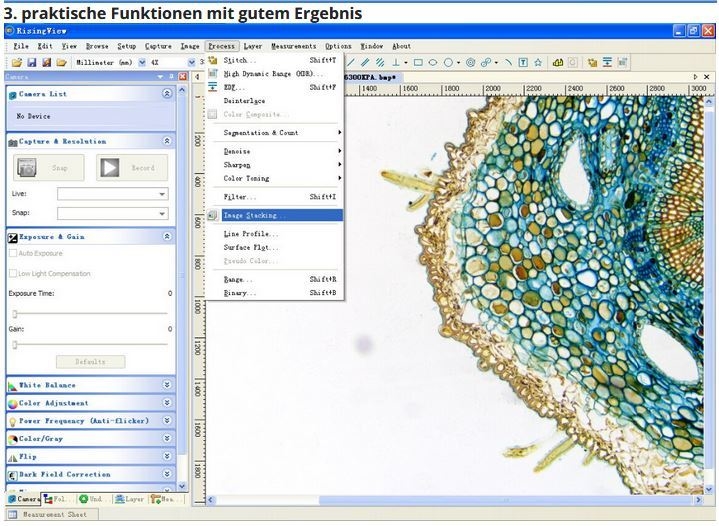The image size is (719, 526).
Task: Open the Camera panel menu arrow
Action: click(160, 77)
